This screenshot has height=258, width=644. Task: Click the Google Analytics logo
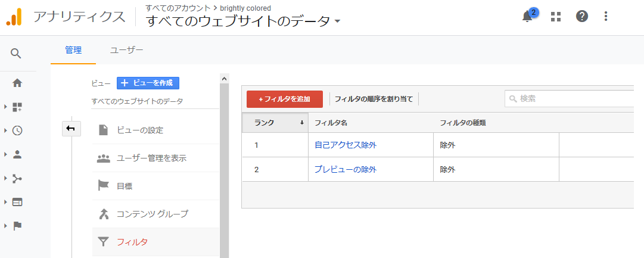pos(14,17)
